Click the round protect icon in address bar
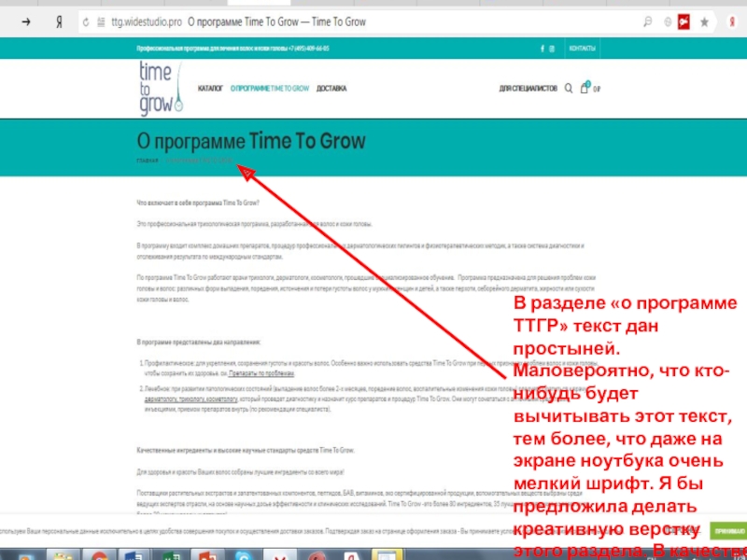Image resolution: width=747 pixels, height=560 pixels. (x=668, y=21)
